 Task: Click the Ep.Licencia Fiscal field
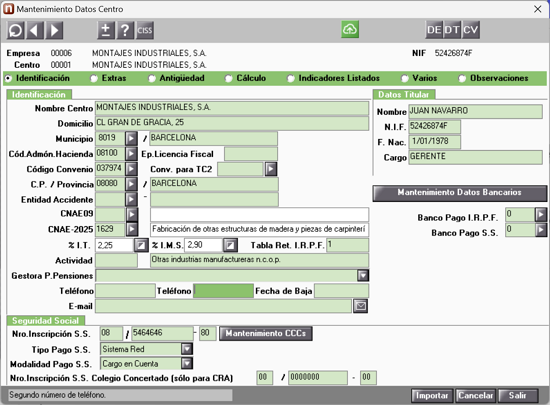point(251,154)
